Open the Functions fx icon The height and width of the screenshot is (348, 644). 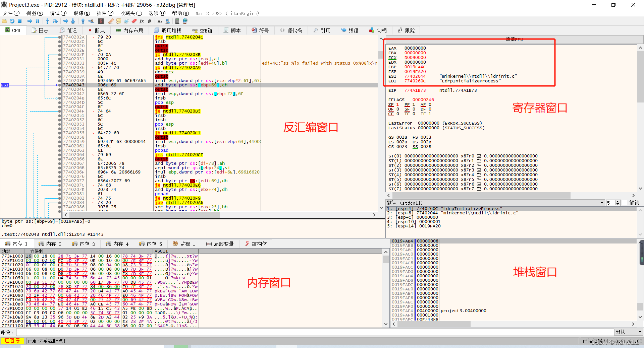click(142, 21)
